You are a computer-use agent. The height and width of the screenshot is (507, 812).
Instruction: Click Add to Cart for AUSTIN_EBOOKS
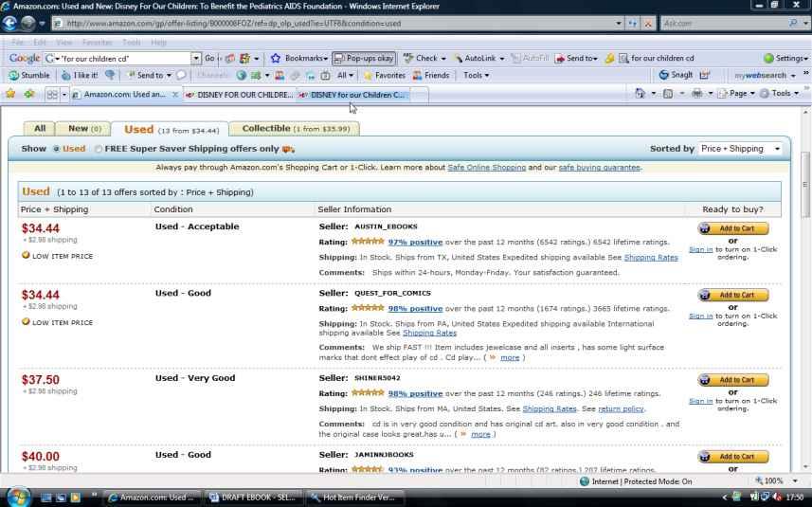(732, 228)
